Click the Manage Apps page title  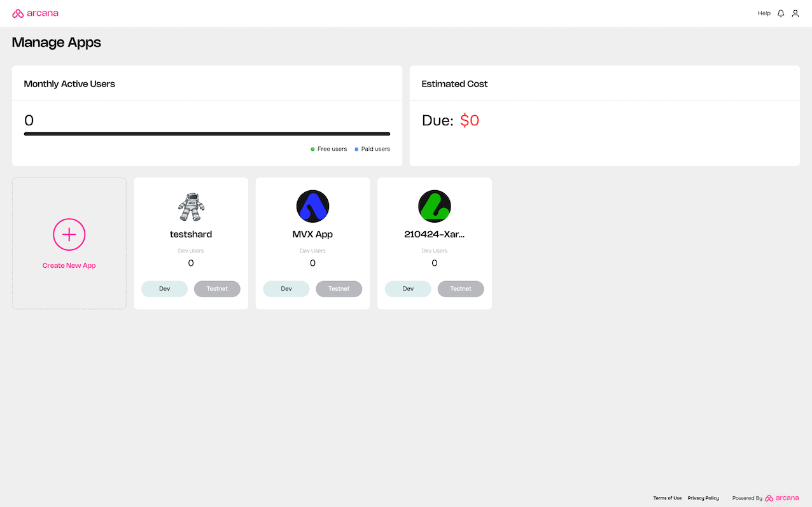point(57,43)
